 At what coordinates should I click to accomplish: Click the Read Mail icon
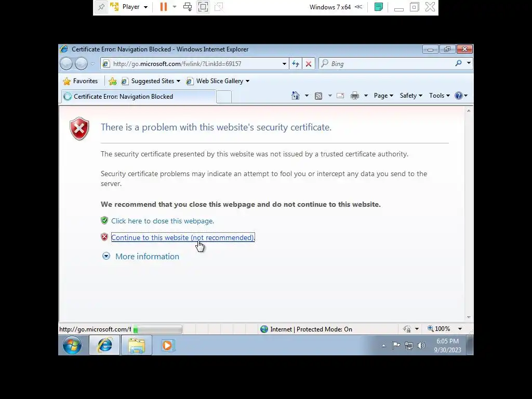pos(340,96)
